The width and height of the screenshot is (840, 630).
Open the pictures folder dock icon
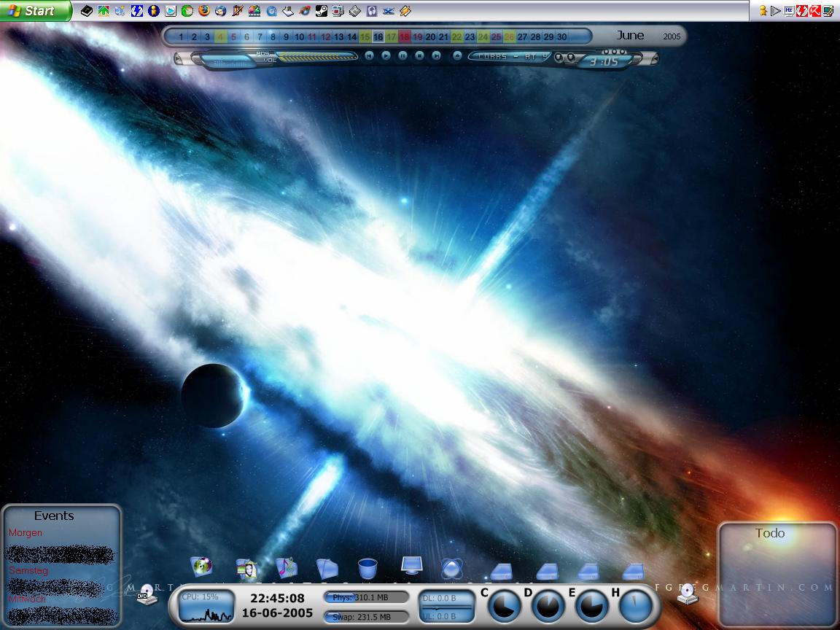pos(247,569)
